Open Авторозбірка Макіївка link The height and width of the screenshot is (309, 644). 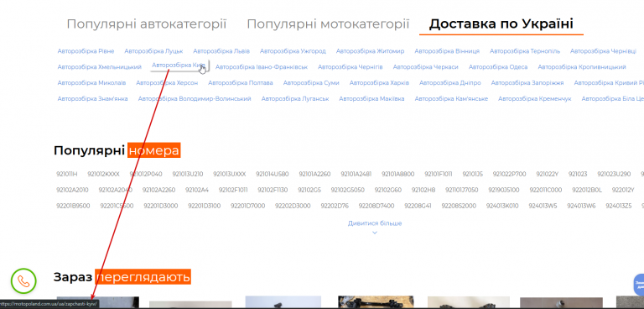(x=371, y=99)
